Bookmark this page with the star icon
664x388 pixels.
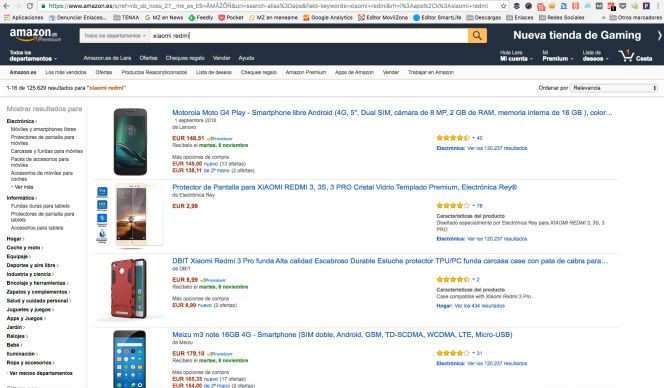coord(504,6)
